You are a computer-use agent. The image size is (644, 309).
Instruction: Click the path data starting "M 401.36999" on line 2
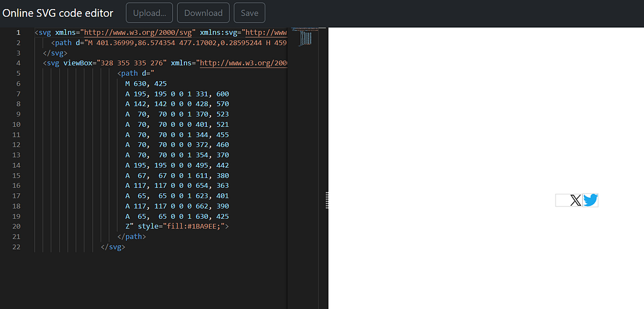(x=187, y=43)
